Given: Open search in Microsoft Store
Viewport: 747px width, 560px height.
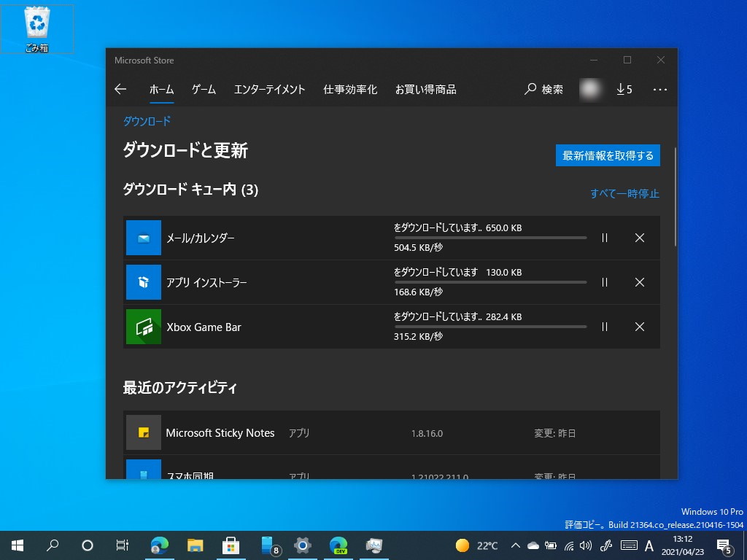Looking at the screenshot, I should [543, 89].
